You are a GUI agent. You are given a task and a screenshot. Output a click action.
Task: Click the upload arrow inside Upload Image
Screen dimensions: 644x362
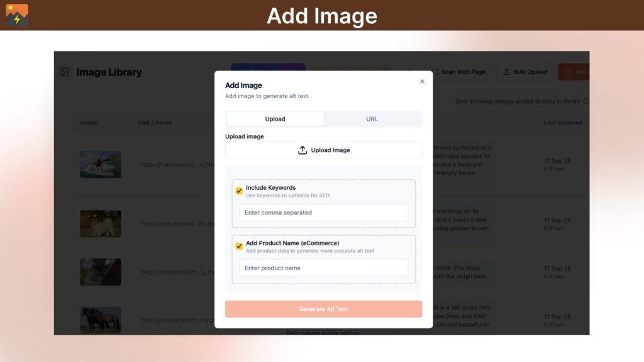303,150
